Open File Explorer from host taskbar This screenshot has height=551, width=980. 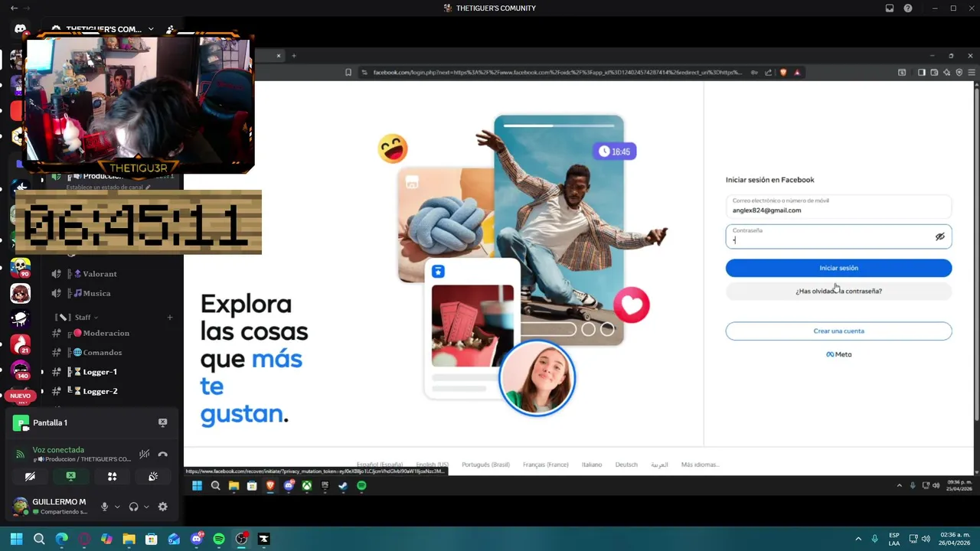[x=129, y=539]
